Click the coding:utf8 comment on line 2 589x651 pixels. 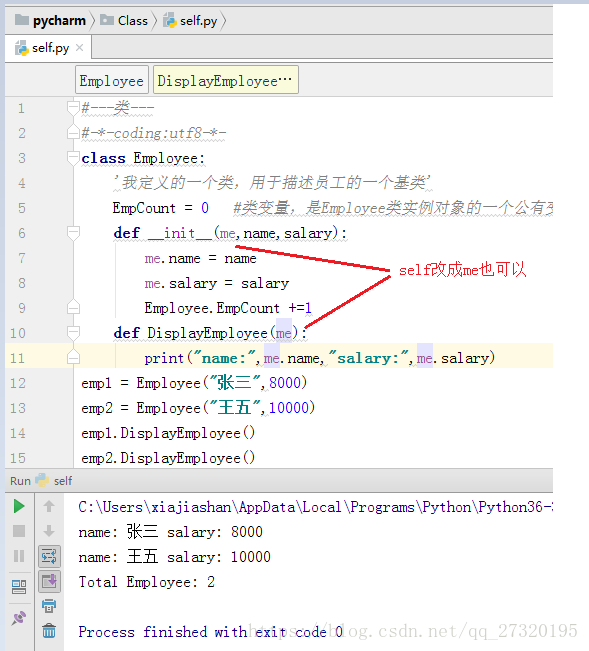coord(154,133)
